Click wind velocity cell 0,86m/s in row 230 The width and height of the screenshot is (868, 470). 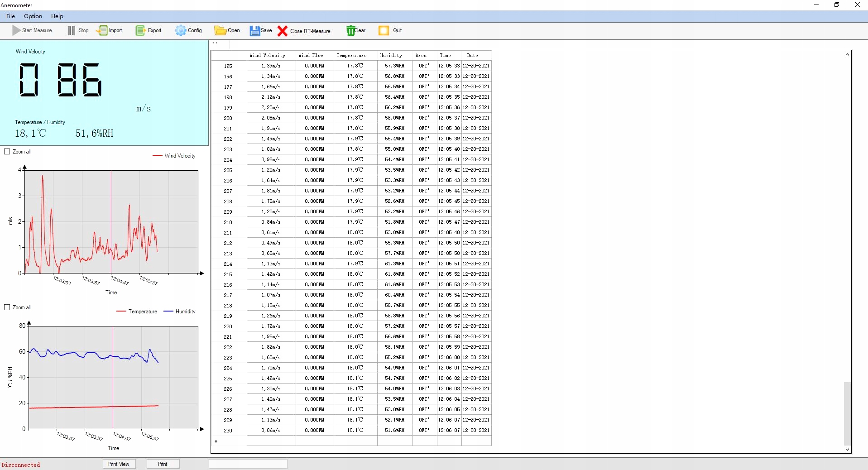[271, 431]
